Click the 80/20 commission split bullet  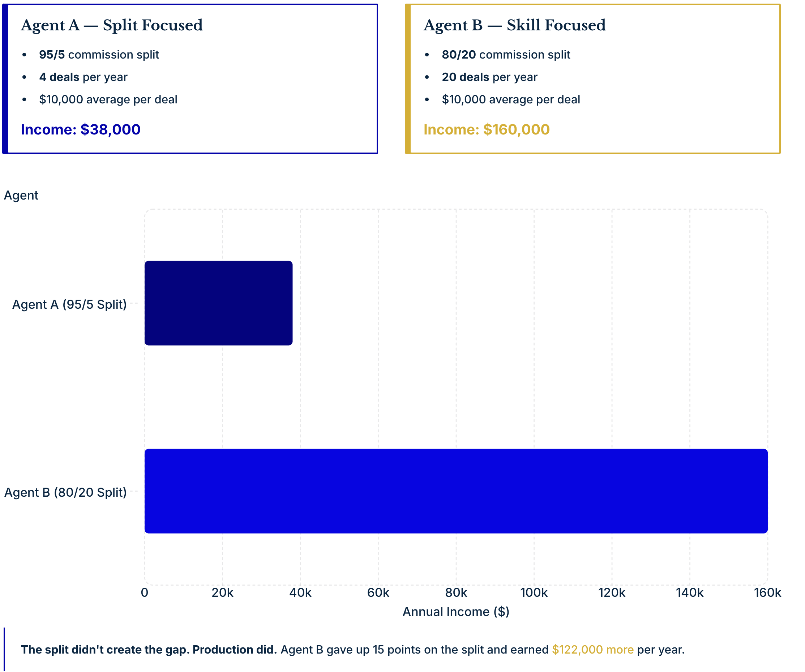coord(506,55)
